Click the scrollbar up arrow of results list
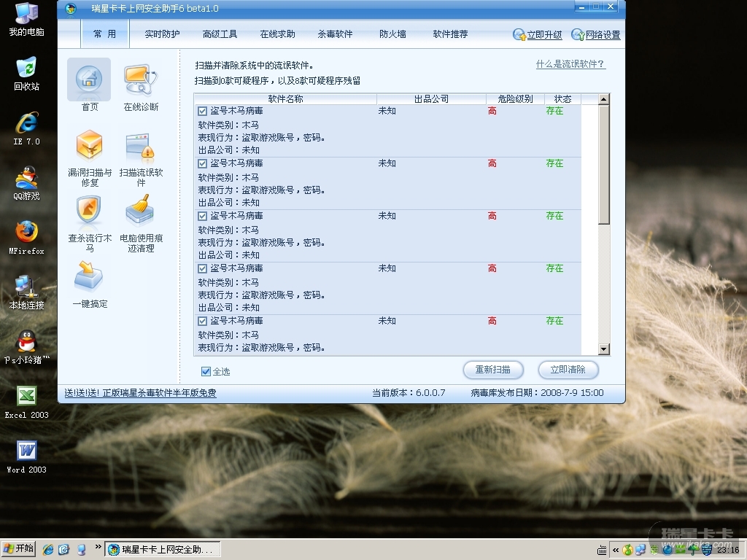Image resolution: width=747 pixels, height=560 pixels. point(603,99)
